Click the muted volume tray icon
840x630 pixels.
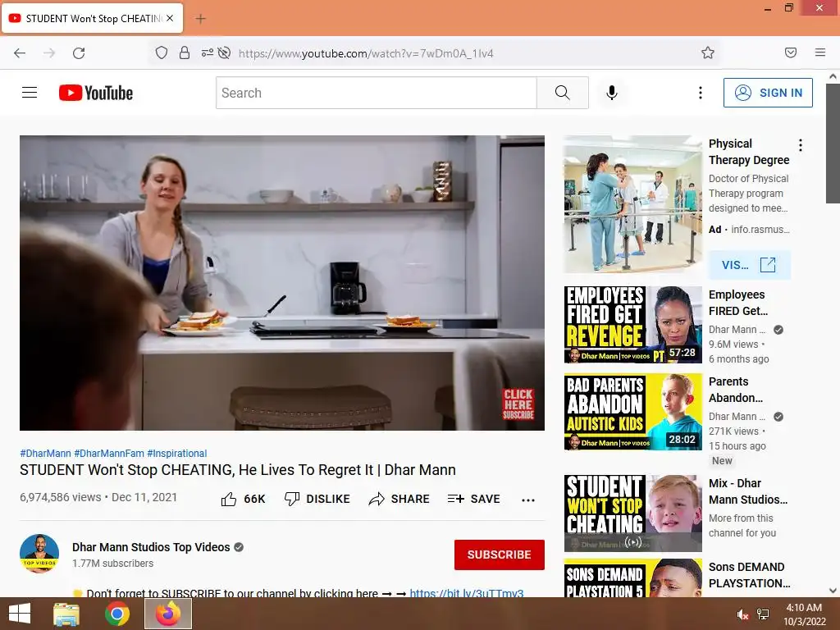pyautogui.click(x=742, y=614)
